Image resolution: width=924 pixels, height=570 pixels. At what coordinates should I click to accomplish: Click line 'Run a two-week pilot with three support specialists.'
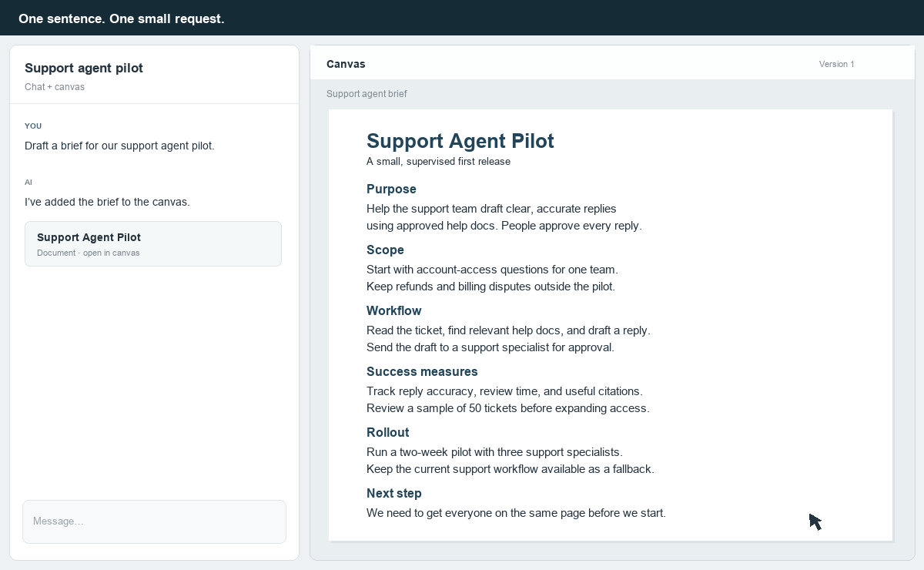494,452
